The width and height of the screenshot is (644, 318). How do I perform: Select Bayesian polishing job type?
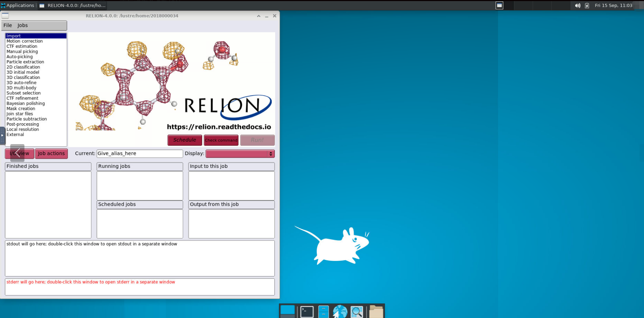click(x=36, y=103)
